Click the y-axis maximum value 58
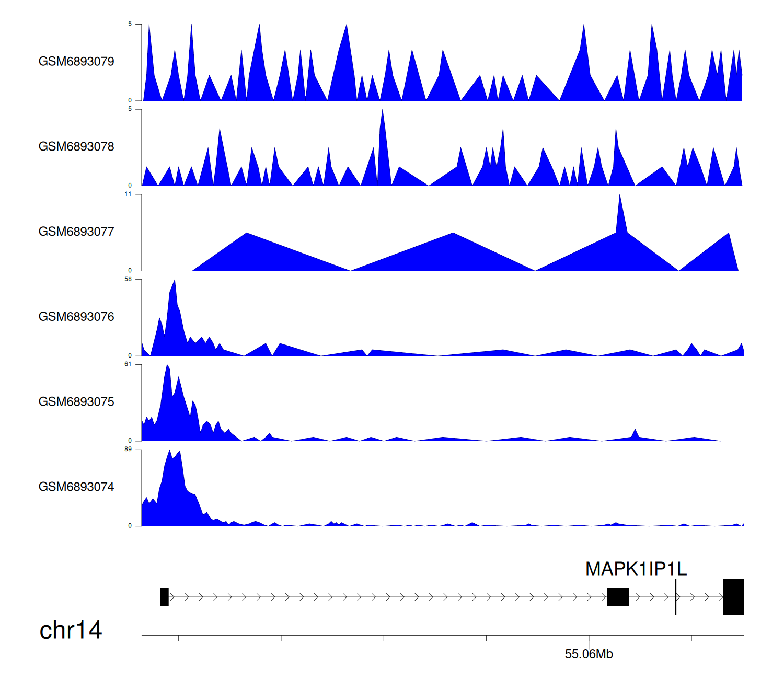The width and height of the screenshot is (784, 690). pyautogui.click(x=128, y=279)
